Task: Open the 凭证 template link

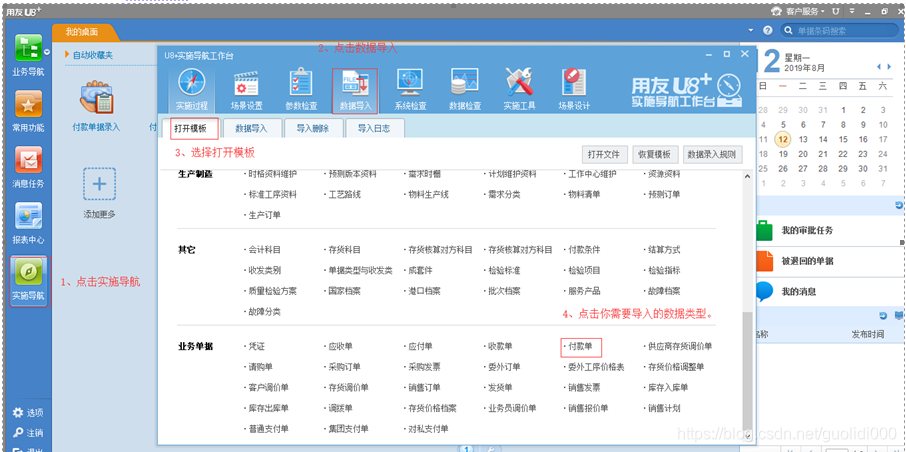Action: [x=257, y=347]
